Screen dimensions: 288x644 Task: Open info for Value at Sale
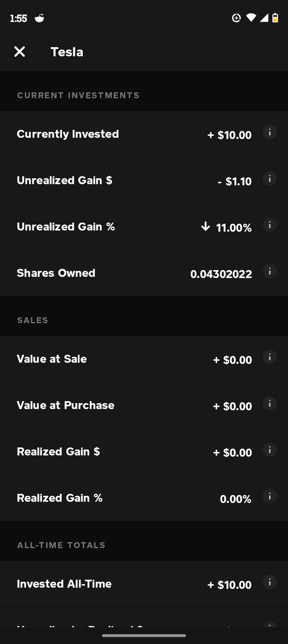click(270, 357)
